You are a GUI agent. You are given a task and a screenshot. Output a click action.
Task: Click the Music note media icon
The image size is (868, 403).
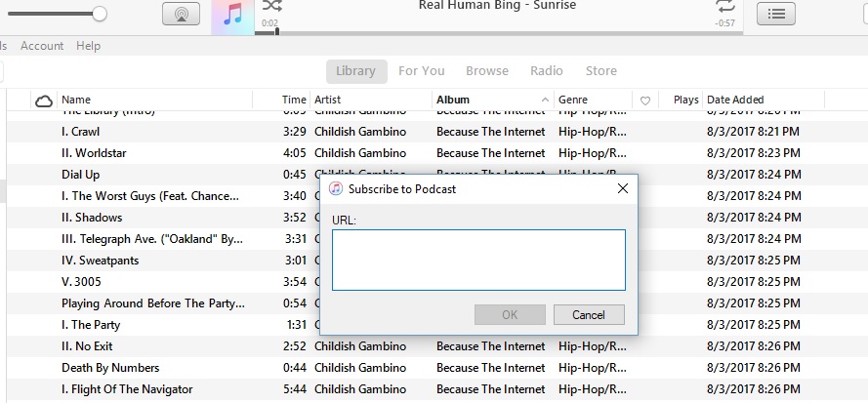tap(233, 16)
